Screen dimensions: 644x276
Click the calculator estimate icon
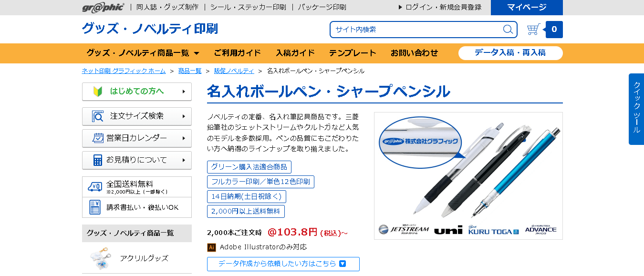pos(98,160)
